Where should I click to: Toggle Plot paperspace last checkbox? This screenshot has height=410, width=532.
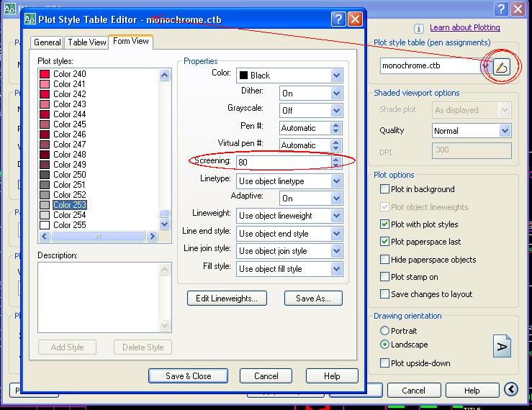click(384, 242)
